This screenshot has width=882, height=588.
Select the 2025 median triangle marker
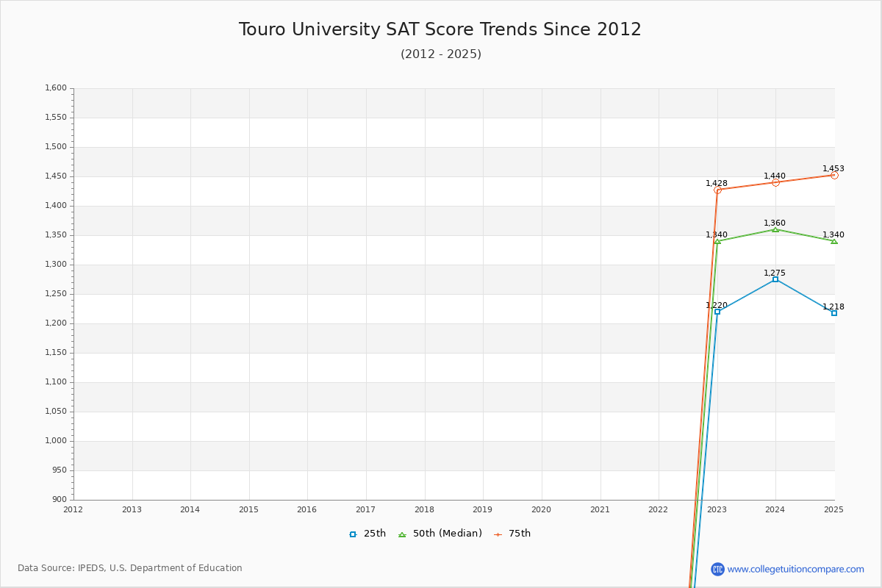coord(833,241)
